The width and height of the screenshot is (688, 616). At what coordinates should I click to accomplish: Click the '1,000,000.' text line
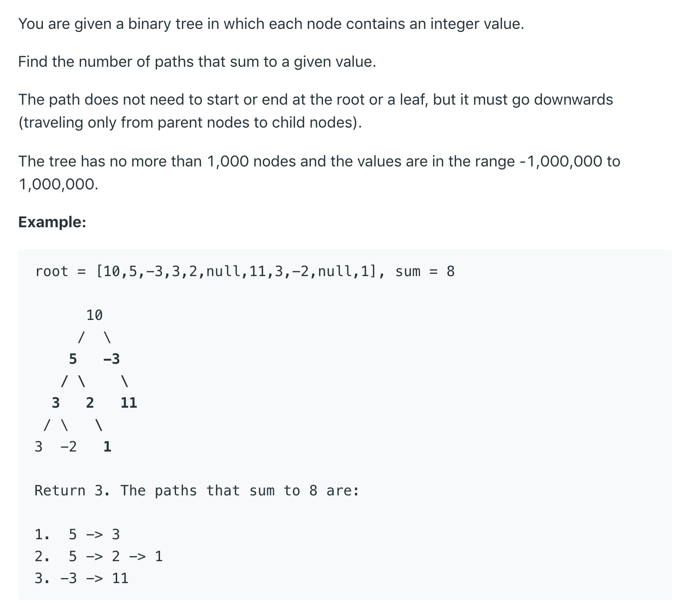[58, 184]
